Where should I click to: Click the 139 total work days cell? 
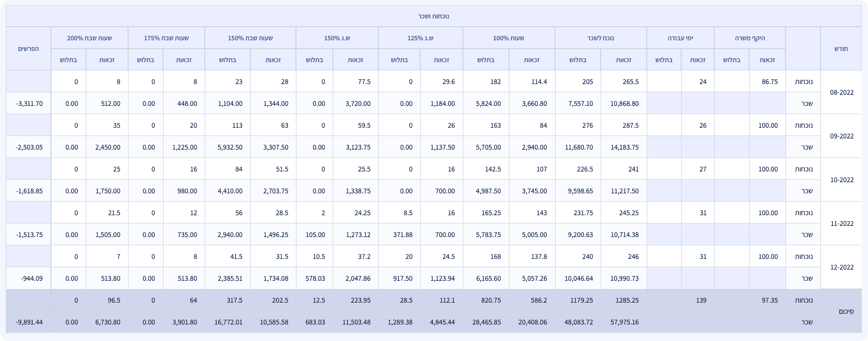click(701, 300)
